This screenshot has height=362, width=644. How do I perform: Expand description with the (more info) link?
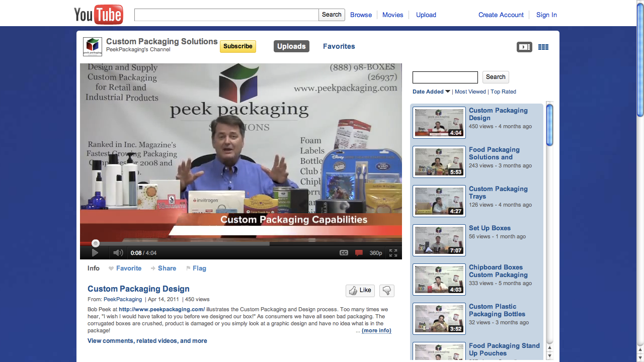(x=376, y=330)
